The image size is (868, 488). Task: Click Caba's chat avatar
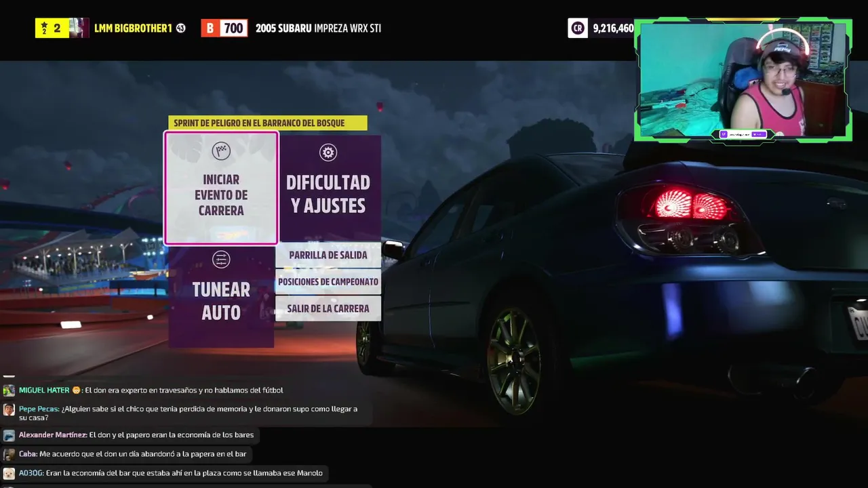tap(9, 454)
